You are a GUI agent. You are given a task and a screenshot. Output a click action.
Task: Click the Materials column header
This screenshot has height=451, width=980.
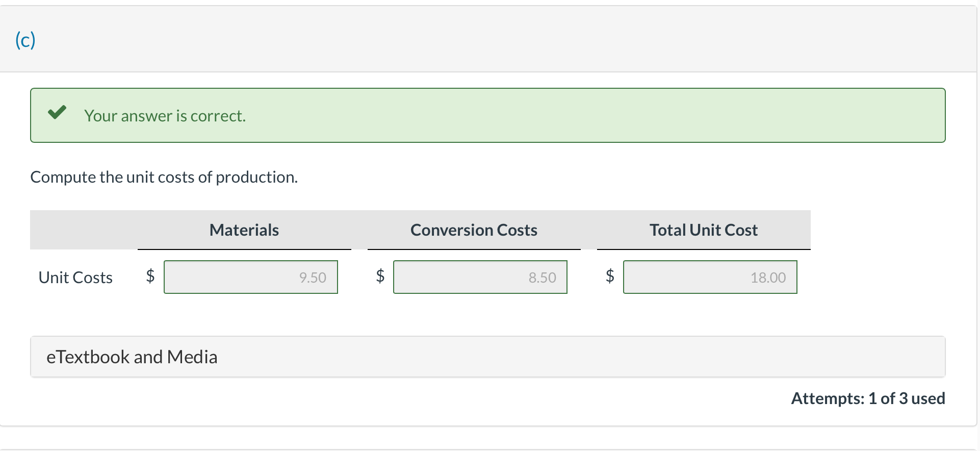(x=244, y=230)
